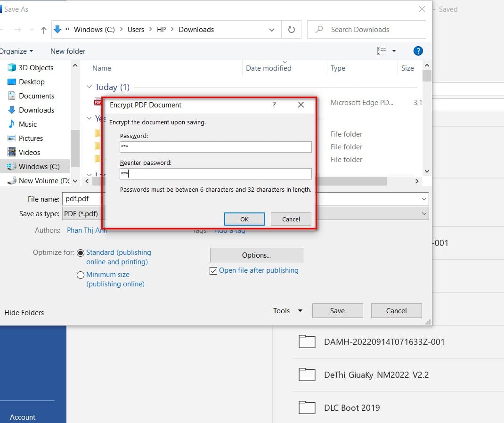504x423 pixels.
Task: Confirm encryption with the OK button
Action: 244,219
